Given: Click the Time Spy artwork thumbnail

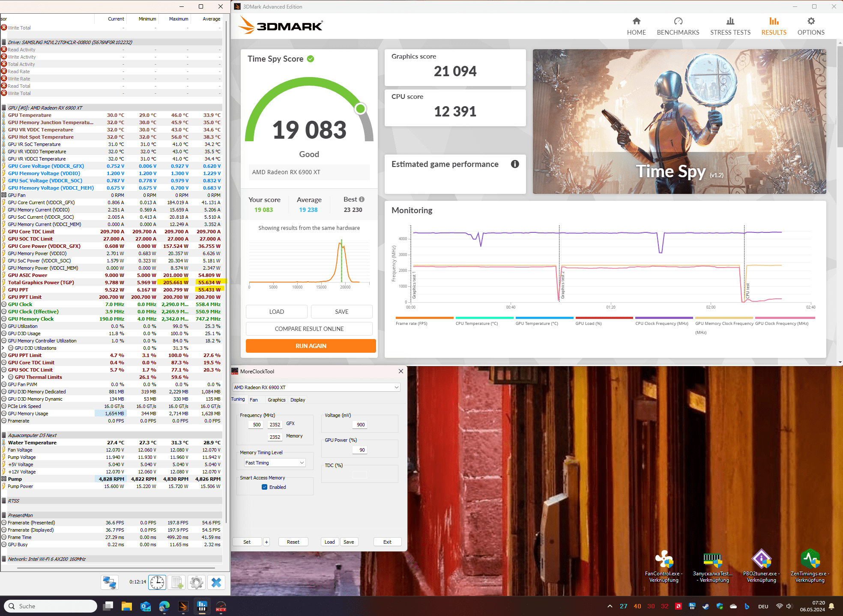Looking at the screenshot, I should click(679, 122).
